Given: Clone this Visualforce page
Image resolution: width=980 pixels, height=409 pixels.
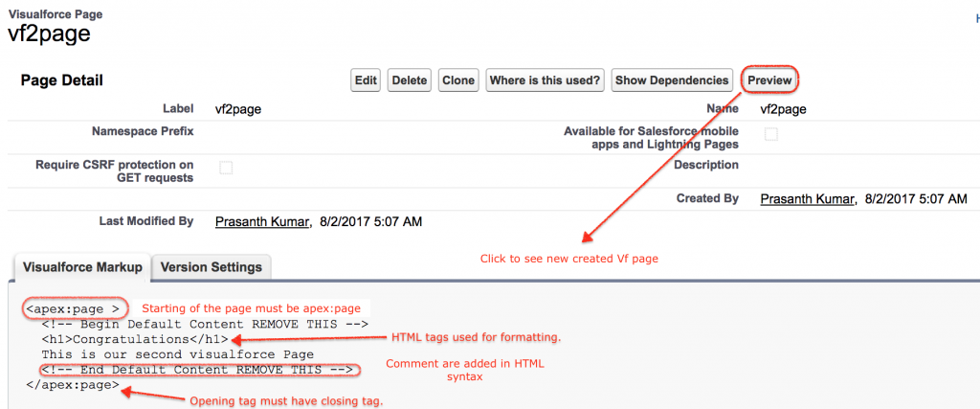Looking at the screenshot, I should point(458,80).
